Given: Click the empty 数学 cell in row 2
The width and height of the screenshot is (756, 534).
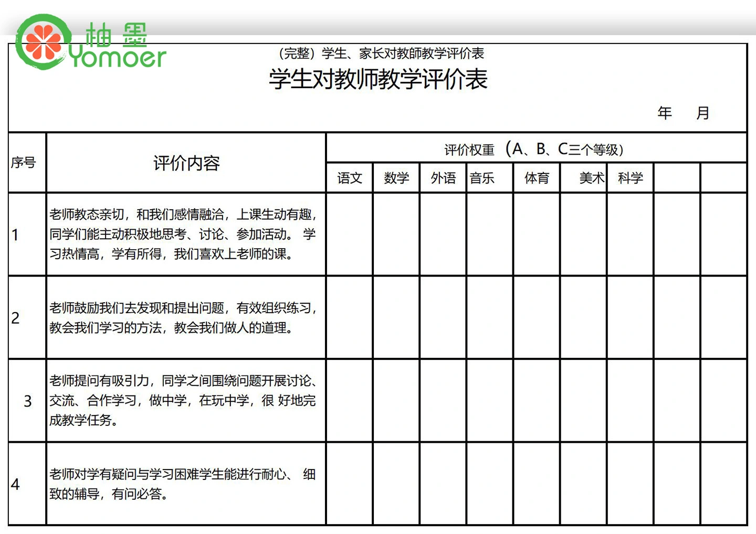Looking at the screenshot, I should 396,317.
